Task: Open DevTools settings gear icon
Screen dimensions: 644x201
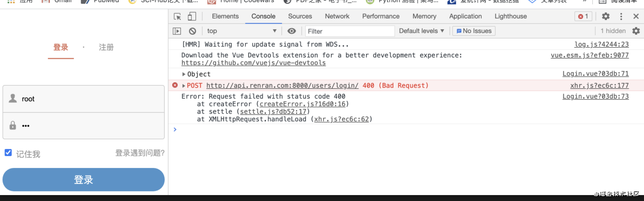Action: point(606,16)
